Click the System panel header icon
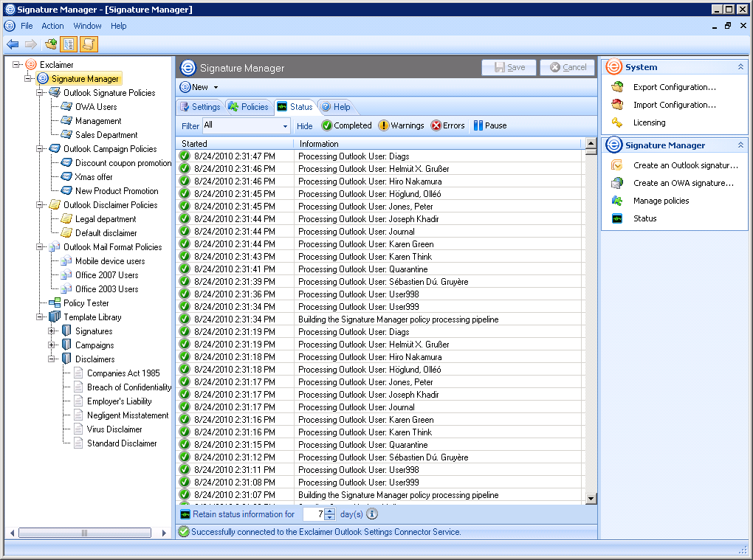 tap(613, 66)
